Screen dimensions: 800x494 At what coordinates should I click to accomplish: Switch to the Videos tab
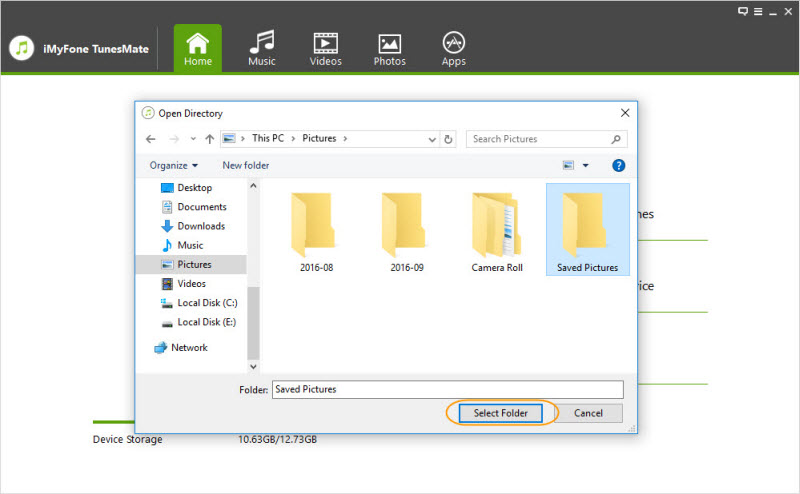point(326,48)
